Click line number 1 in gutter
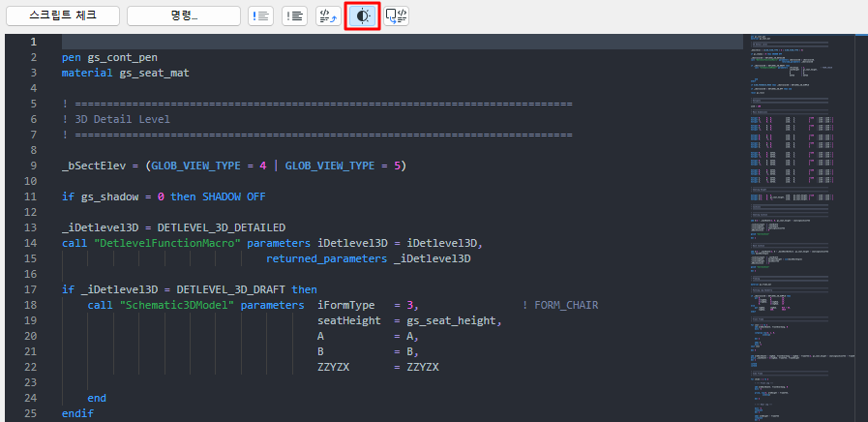Screen dimensions: 868x422 pyautogui.click(x=33, y=42)
